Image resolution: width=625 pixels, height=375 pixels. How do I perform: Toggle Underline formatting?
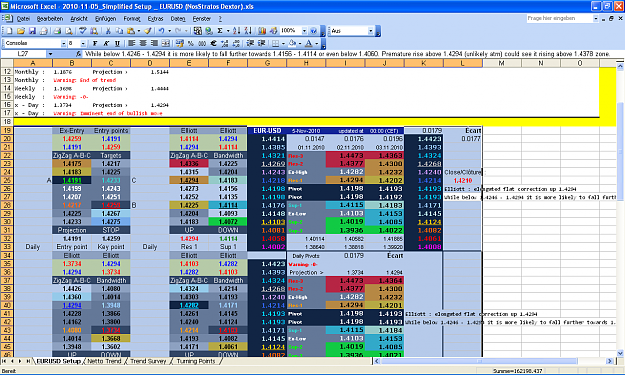coord(117,43)
